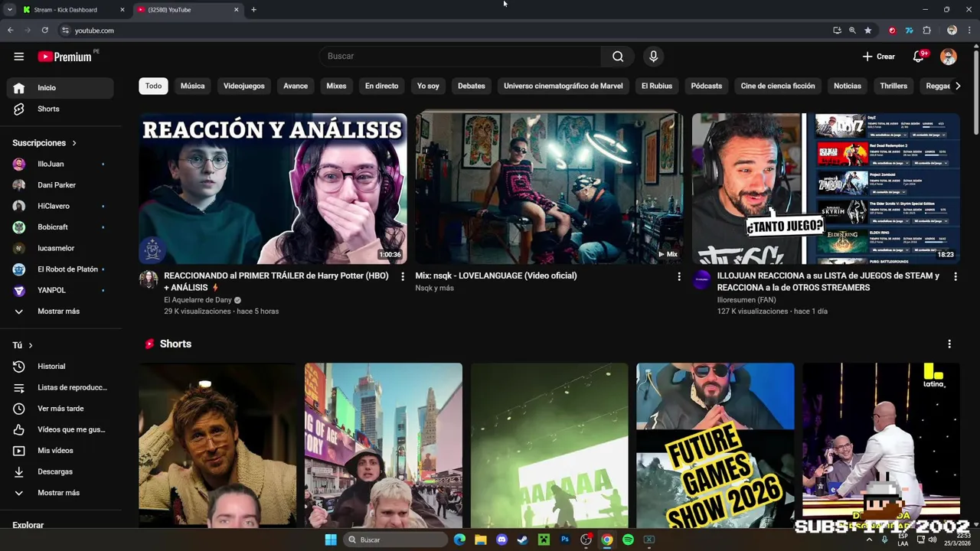Open El Aquelarre de Dany channel link

(x=198, y=301)
